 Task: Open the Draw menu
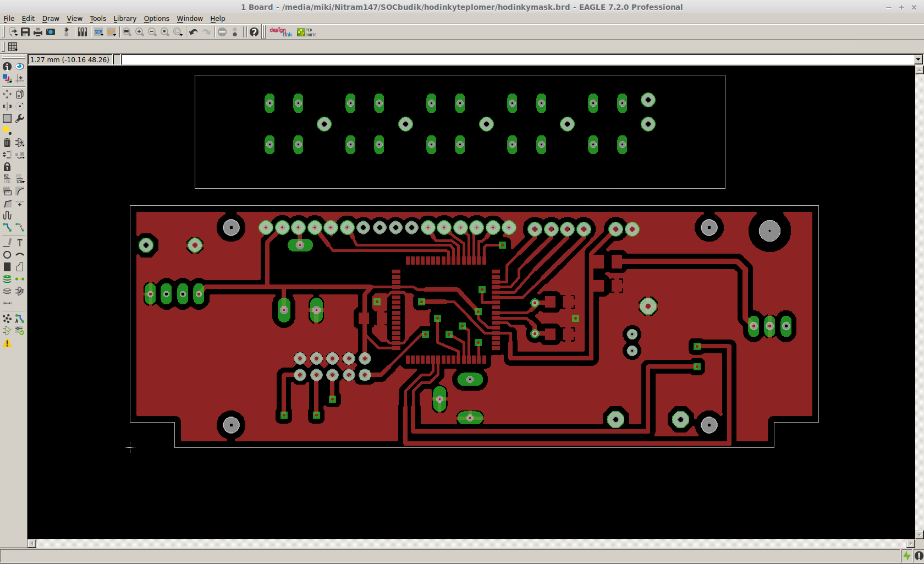[51, 18]
